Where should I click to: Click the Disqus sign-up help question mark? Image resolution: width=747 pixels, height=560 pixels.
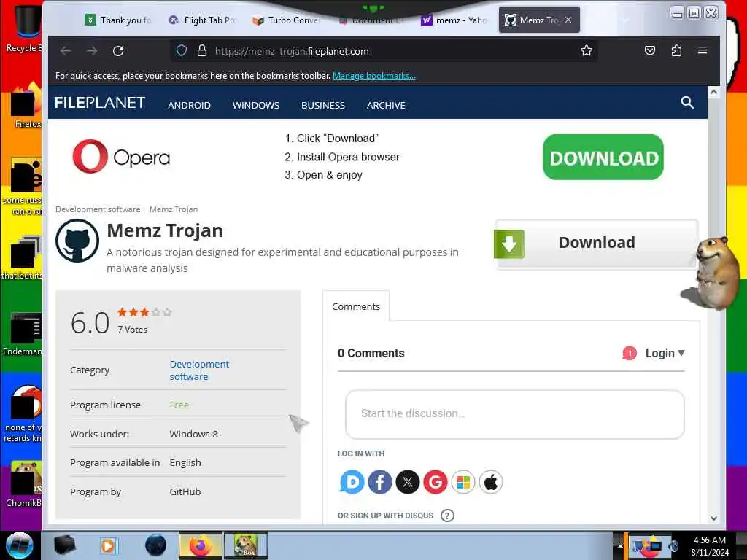pos(447,516)
